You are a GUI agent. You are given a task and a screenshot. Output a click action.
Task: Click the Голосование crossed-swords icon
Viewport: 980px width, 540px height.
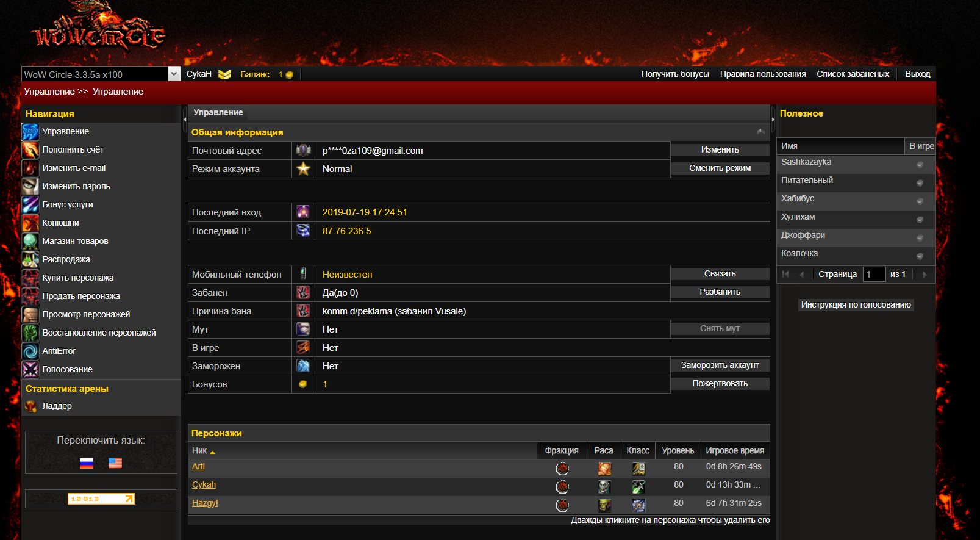(30, 370)
